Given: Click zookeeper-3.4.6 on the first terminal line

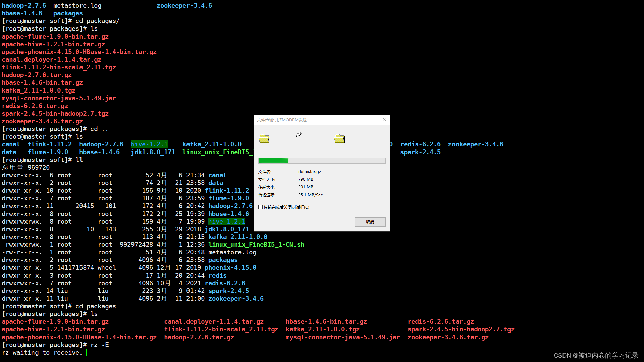Looking at the screenshot, I should pyautogui.click(x=184, y=6).
